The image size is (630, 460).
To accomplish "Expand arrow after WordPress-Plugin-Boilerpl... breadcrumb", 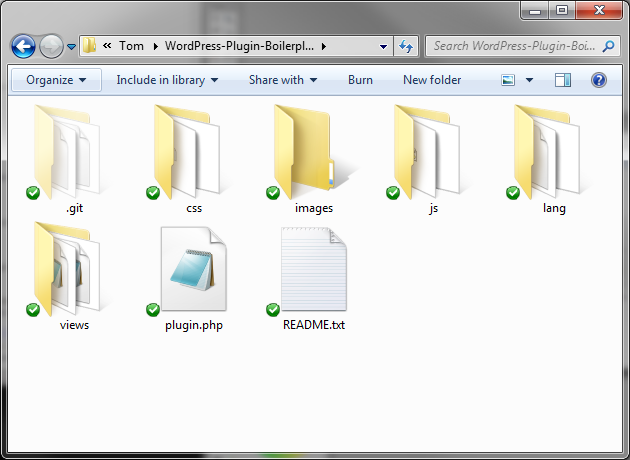I will point(324,47).
